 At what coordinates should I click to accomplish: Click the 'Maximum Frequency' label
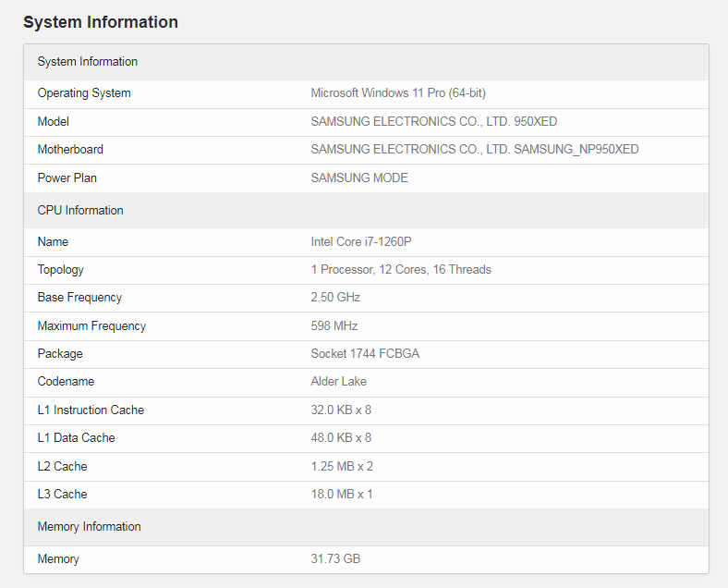click(92, 326)
